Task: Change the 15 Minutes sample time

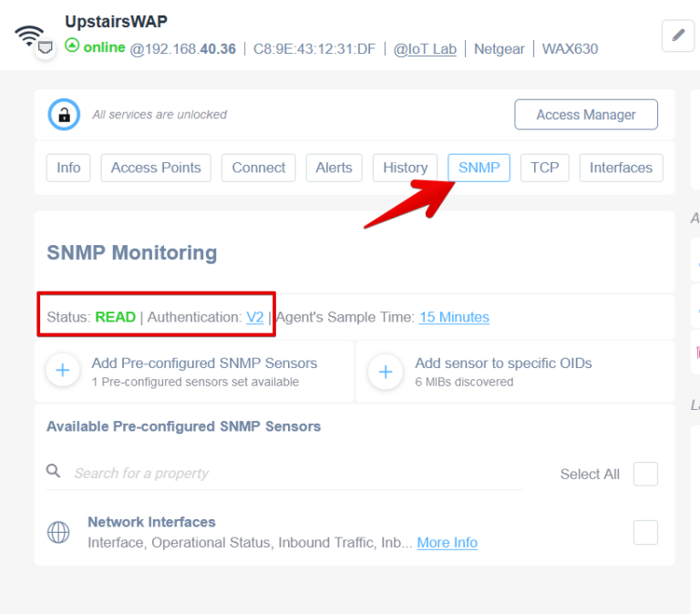Action: tap(454, 317)
